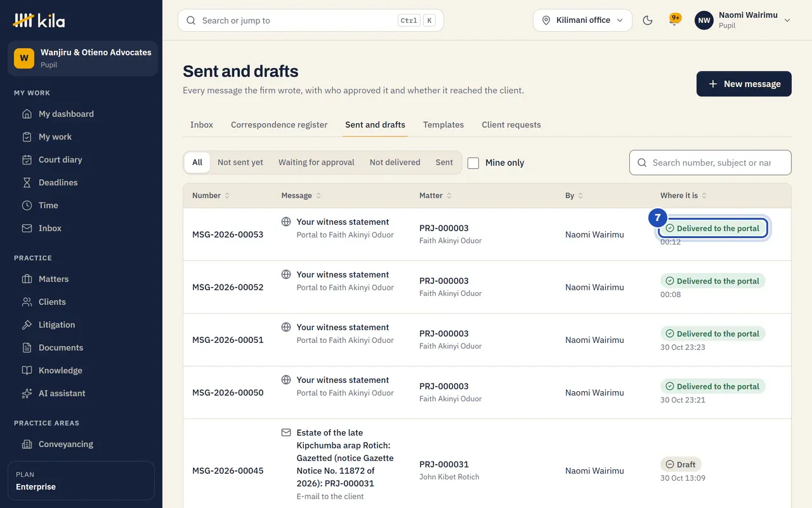The image size is (812, 508).
Task: Open notifications with the 9+ badge icon
Action: [x=675, y=20]
